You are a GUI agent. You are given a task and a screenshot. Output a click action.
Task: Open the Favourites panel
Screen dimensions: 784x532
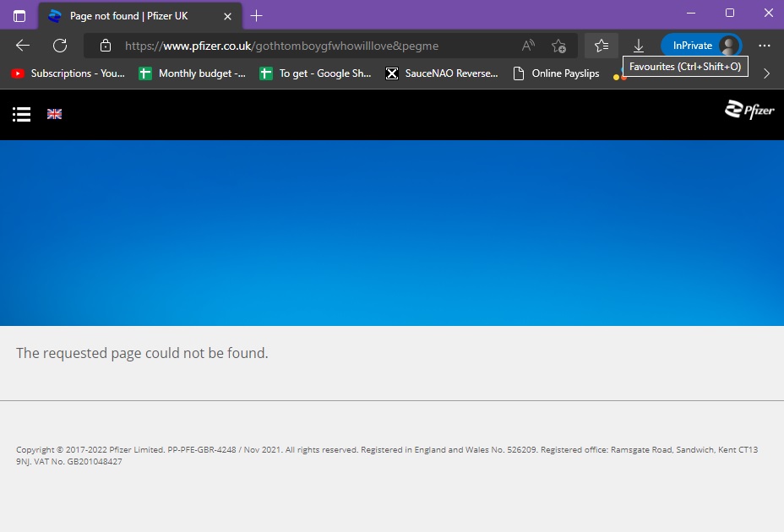602,46
